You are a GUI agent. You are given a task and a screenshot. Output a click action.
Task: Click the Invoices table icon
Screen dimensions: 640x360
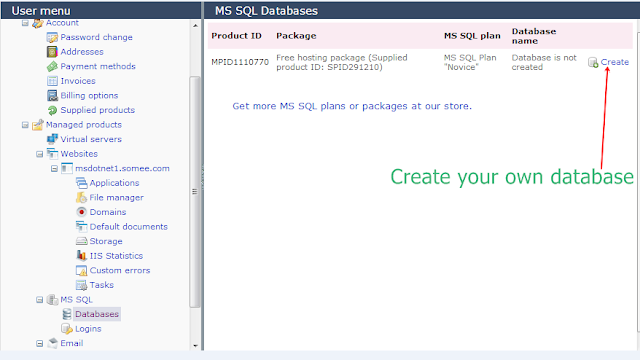pos(52,81)
